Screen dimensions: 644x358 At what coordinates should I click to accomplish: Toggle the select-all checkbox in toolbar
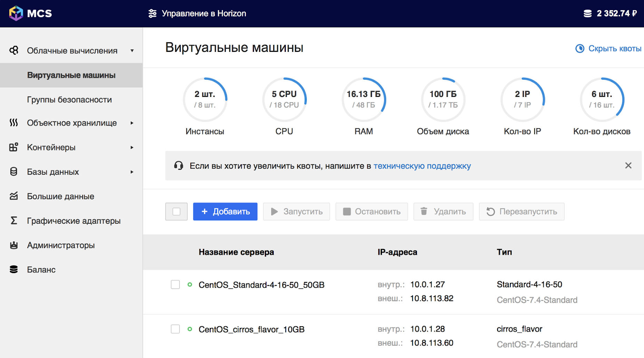[176, 212]
